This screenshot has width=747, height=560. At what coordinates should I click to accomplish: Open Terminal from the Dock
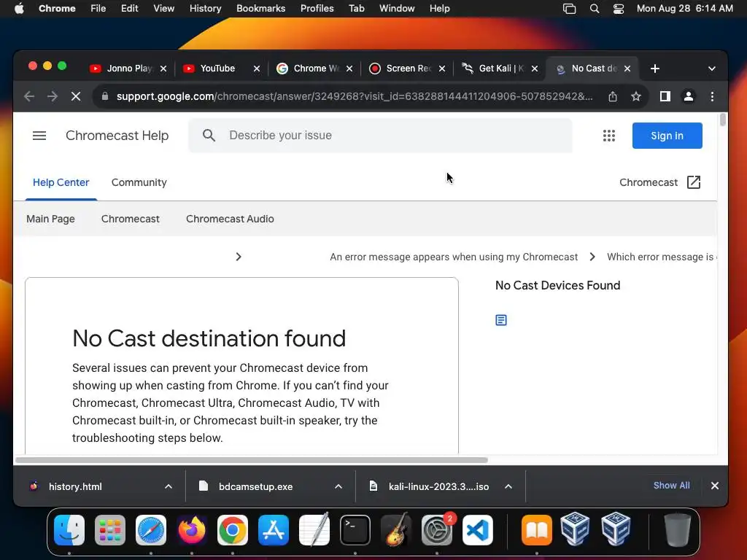(355, 530)
